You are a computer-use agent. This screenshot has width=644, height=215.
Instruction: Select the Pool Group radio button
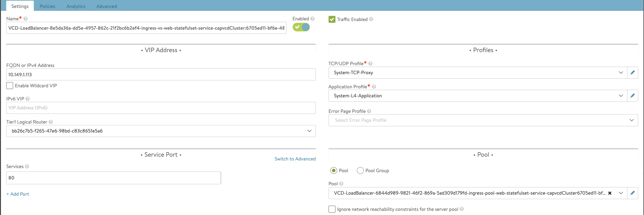pyautogui.click(x=360, y=170)
